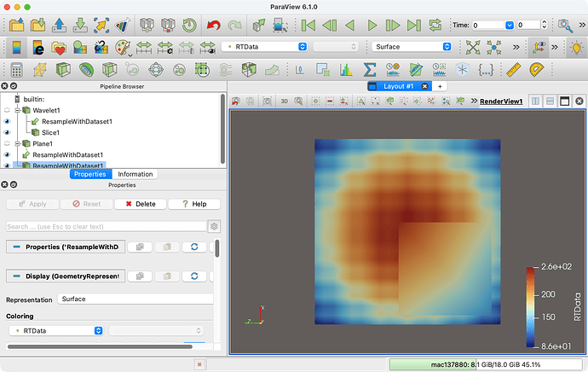Show Plane1 using its eye toggle
The width and height of the screenshot is (588, 372).
tap(7, 143)
